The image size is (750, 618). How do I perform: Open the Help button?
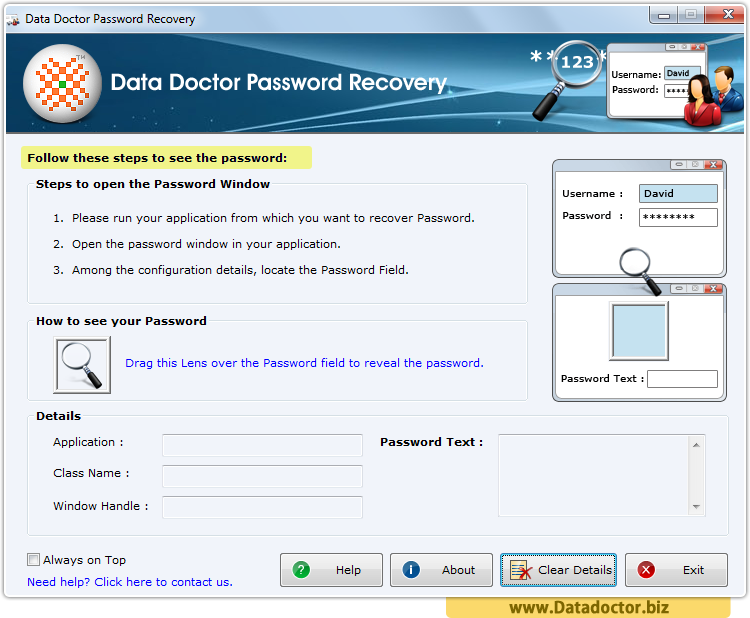[x=331, y=570]
